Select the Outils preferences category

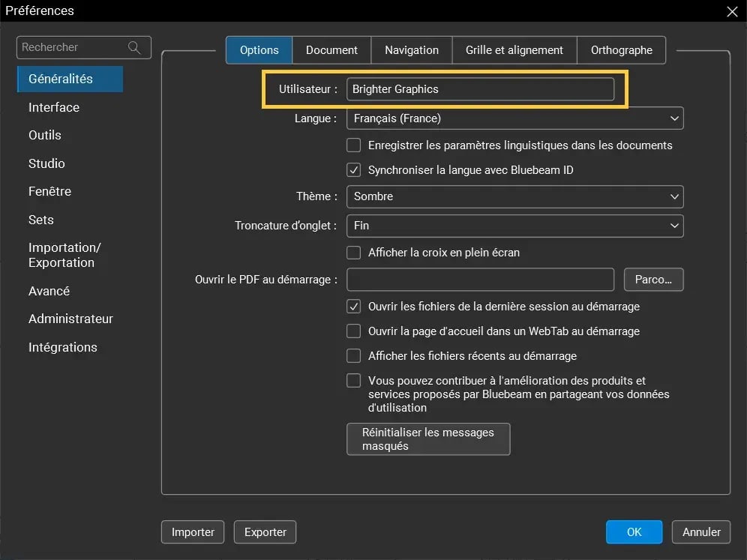coord(44,135)
